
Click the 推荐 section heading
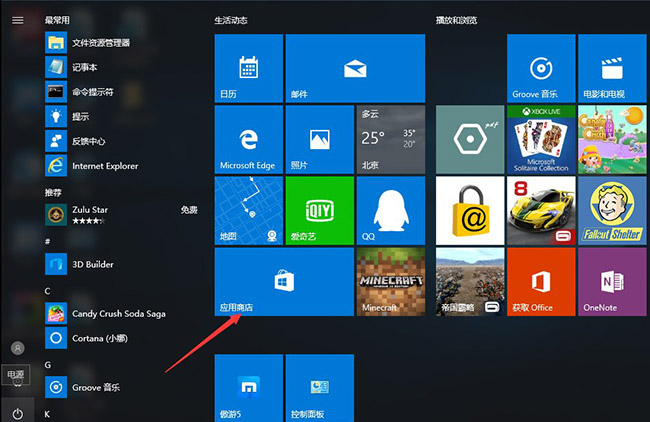53,192
